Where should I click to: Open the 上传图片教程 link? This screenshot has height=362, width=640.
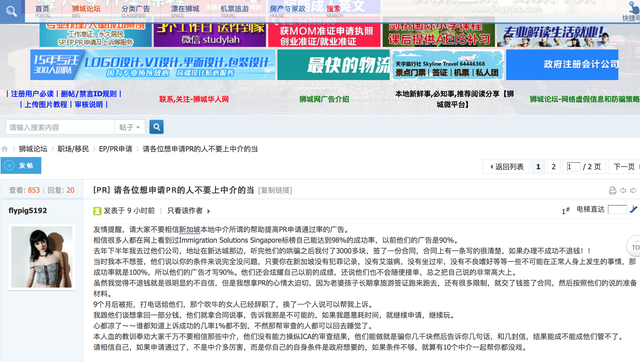(x=46, y=104)
